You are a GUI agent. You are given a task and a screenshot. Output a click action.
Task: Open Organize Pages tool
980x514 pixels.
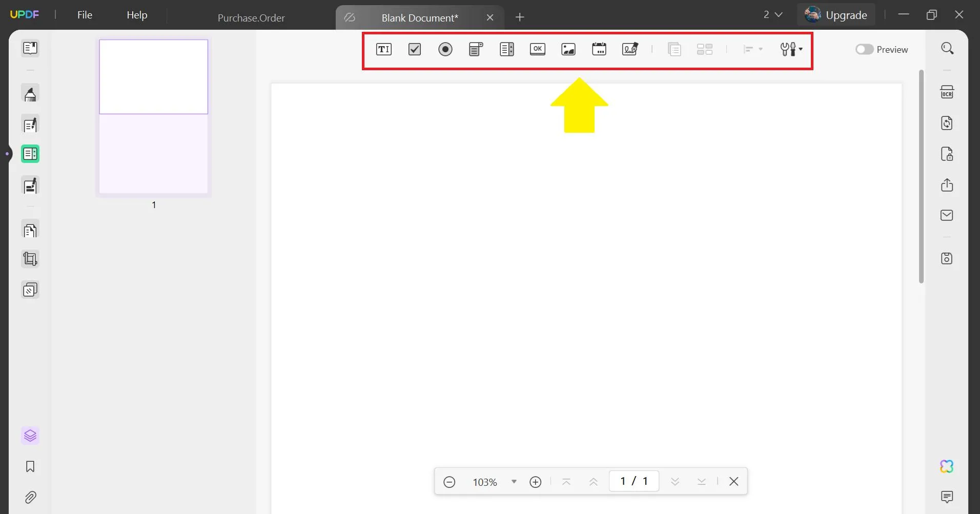click(x=30, y=230)
